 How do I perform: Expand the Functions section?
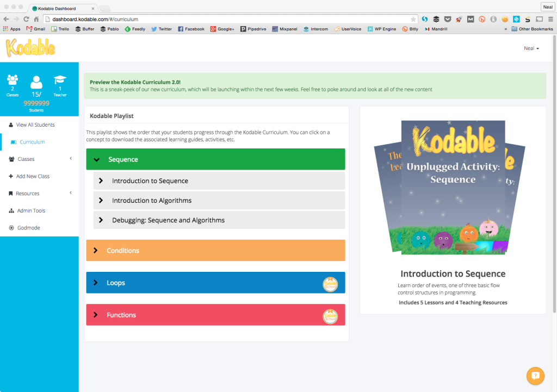pyautogui.click(x=215, y=315)
